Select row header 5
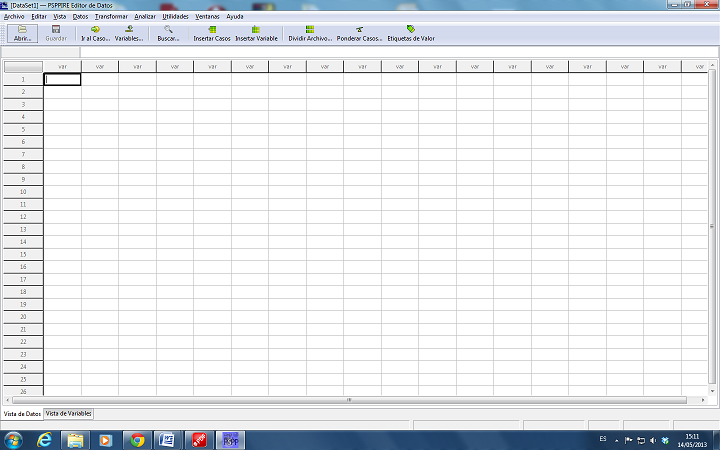 (x=23, y=129)
